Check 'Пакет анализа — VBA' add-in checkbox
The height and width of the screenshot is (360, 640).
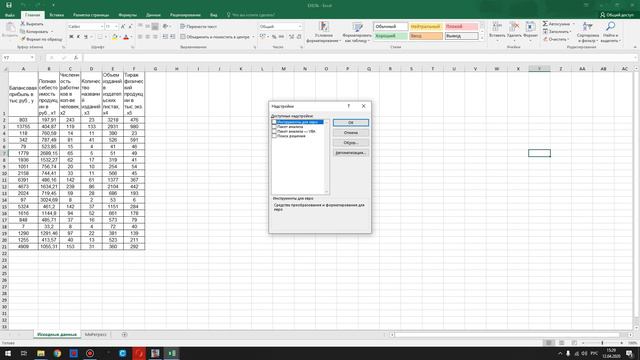(x=274, y=131)
